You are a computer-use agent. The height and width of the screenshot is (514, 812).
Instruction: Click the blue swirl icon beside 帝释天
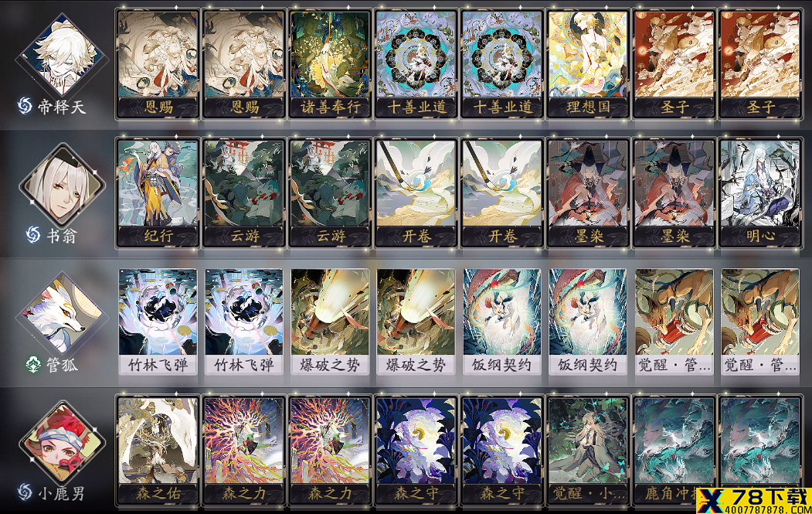(25, 106)
